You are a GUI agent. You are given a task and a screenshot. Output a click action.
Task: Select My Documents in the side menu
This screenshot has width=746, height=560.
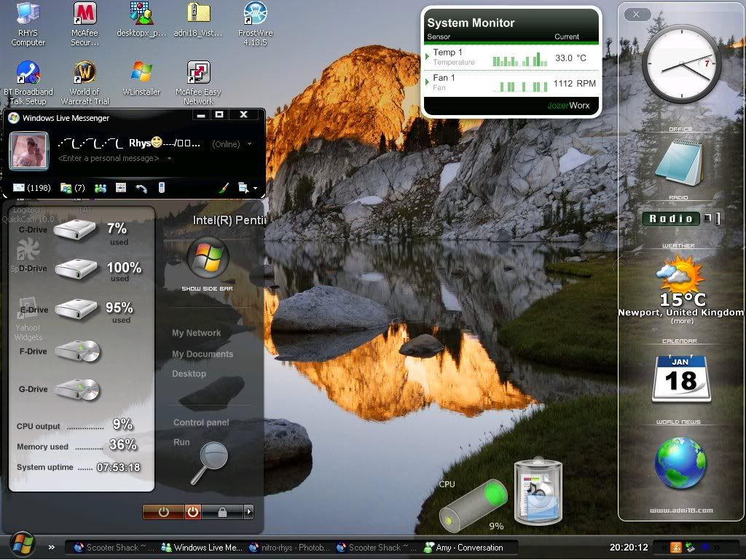point(203,354)
